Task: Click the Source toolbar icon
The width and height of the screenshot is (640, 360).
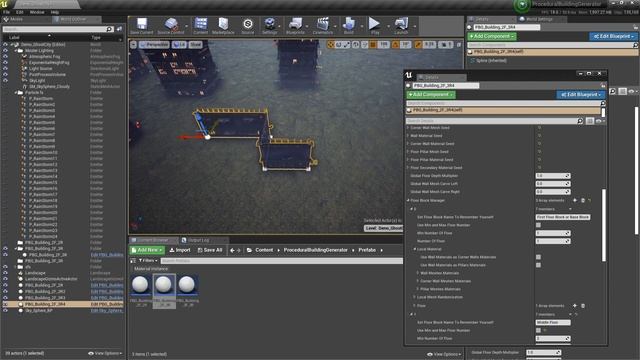Action: tap(247, 26)
